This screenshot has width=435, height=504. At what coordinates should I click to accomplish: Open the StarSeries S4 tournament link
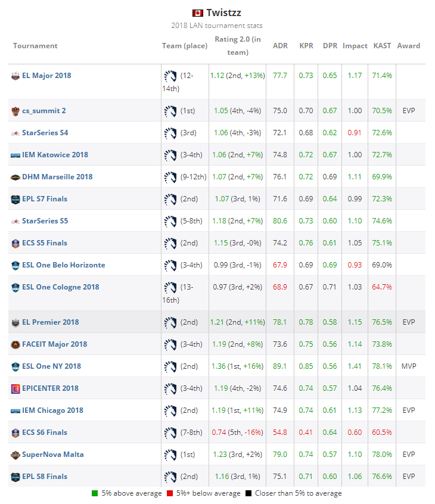(45, 133)
